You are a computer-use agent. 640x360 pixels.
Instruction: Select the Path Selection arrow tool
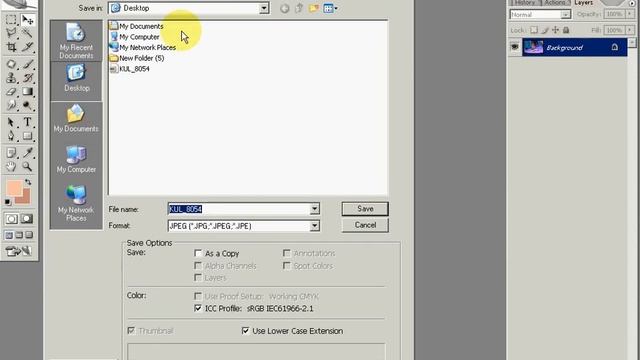[11, 122]
